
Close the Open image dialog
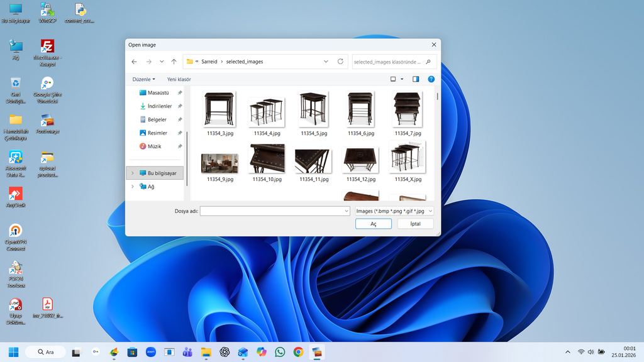coord(434,45)
